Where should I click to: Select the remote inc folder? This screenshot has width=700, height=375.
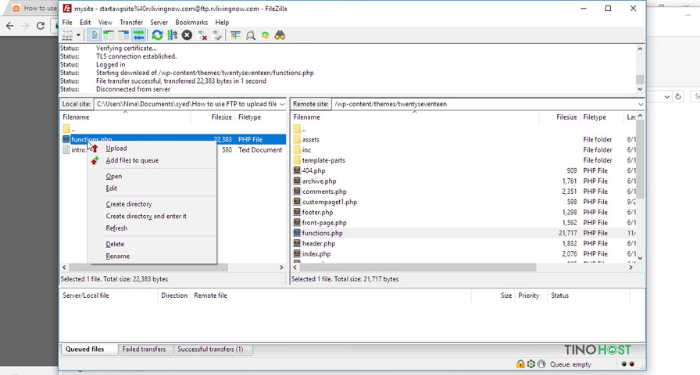click(306, 150)
